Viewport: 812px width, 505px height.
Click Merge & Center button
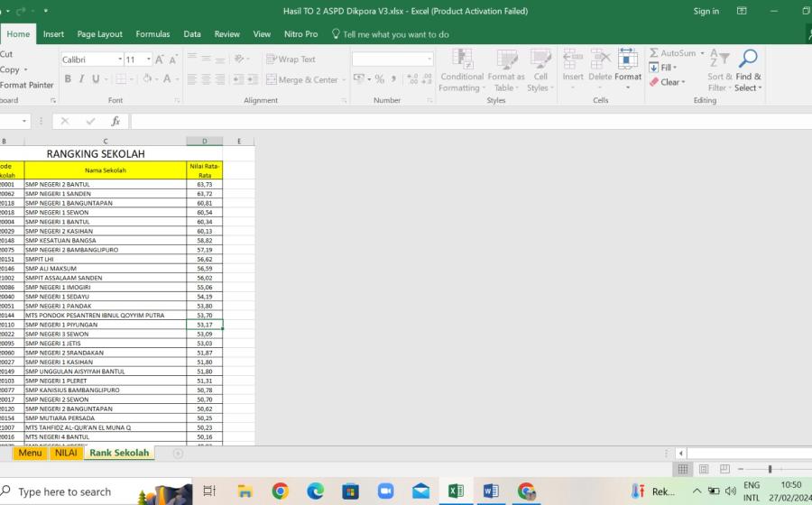(x=302, y=79)
